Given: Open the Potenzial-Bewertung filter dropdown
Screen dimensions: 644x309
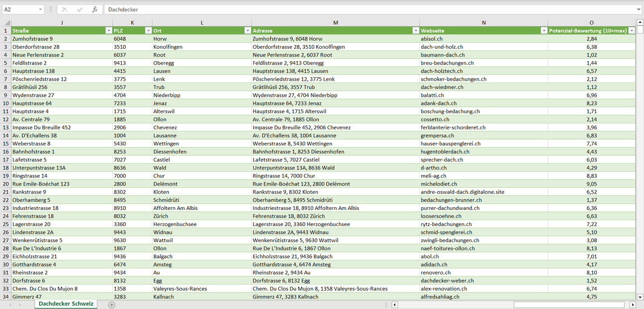Looking at the screenshot, I should click(631, 31).
